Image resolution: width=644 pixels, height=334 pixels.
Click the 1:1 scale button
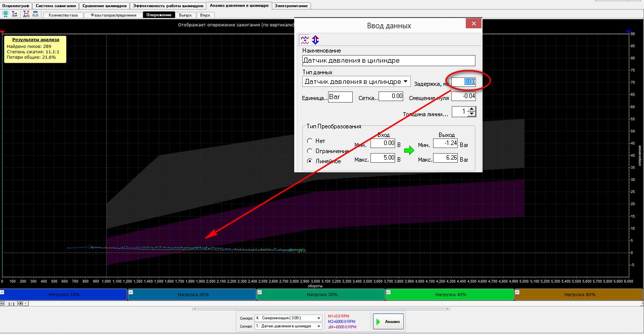(x=12, y=304)
